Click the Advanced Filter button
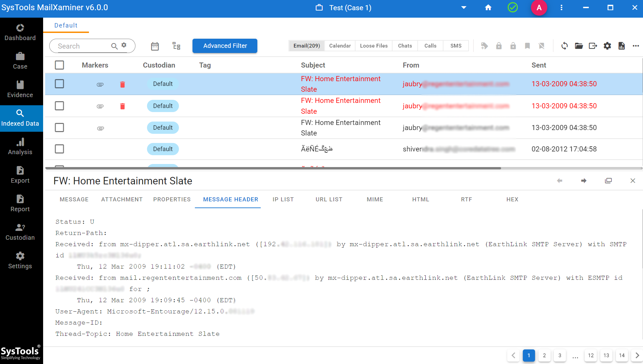Image resolution: width=643 pixels, height=364 pixels. tap(225, 46)
